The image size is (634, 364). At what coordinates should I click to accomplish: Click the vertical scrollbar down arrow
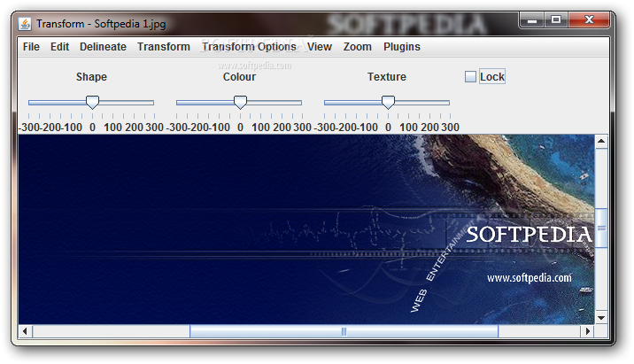pos(601,317)
